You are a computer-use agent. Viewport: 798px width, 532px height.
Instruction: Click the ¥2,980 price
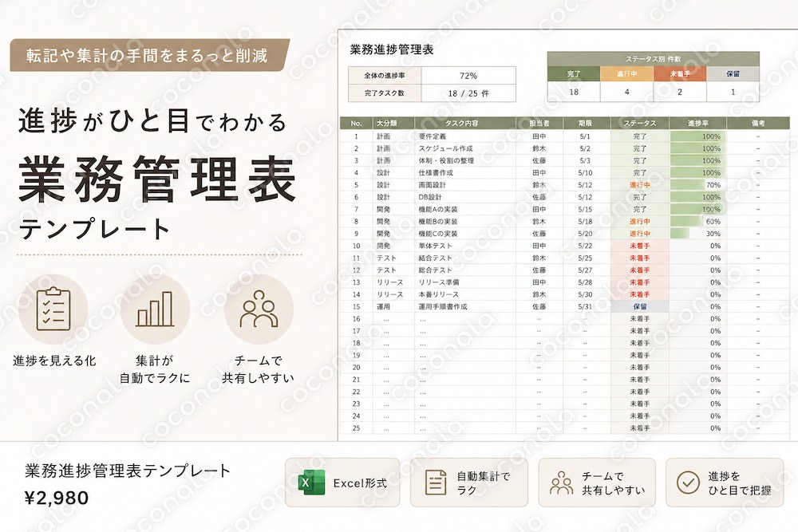click(57, 498)
